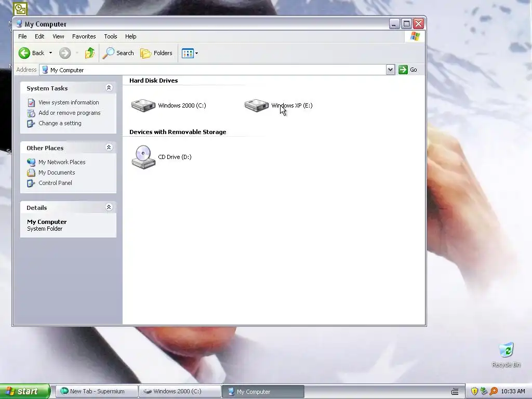Viewport: 532px width, 399px height.
Task: Click the green Back arrow icon
Action: click(x=24, y=53)
